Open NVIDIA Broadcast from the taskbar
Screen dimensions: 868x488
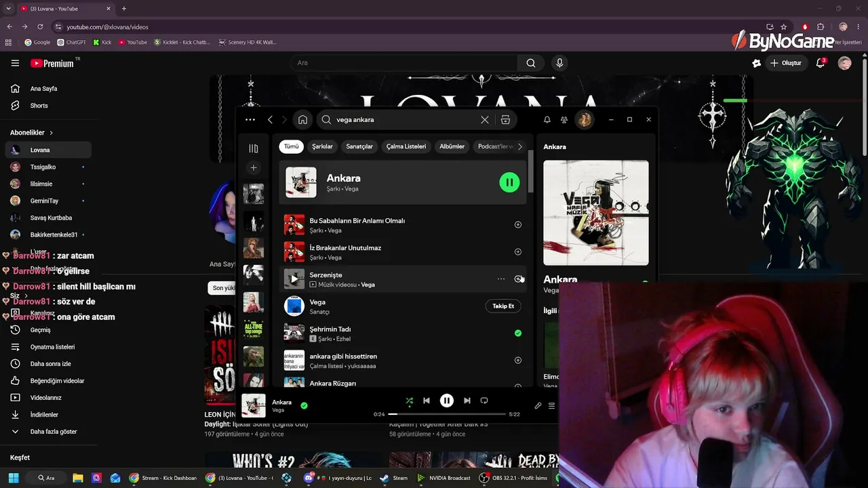(x=443, y=478)
